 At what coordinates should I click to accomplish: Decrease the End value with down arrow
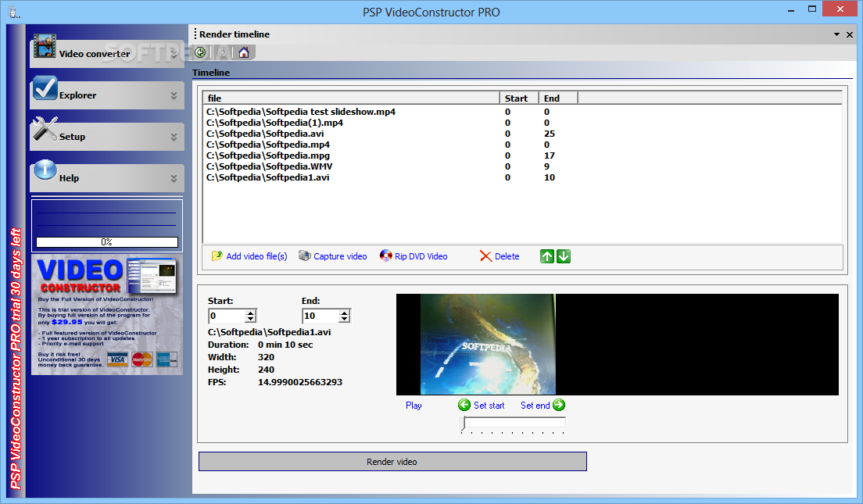[x=344, y=319]
